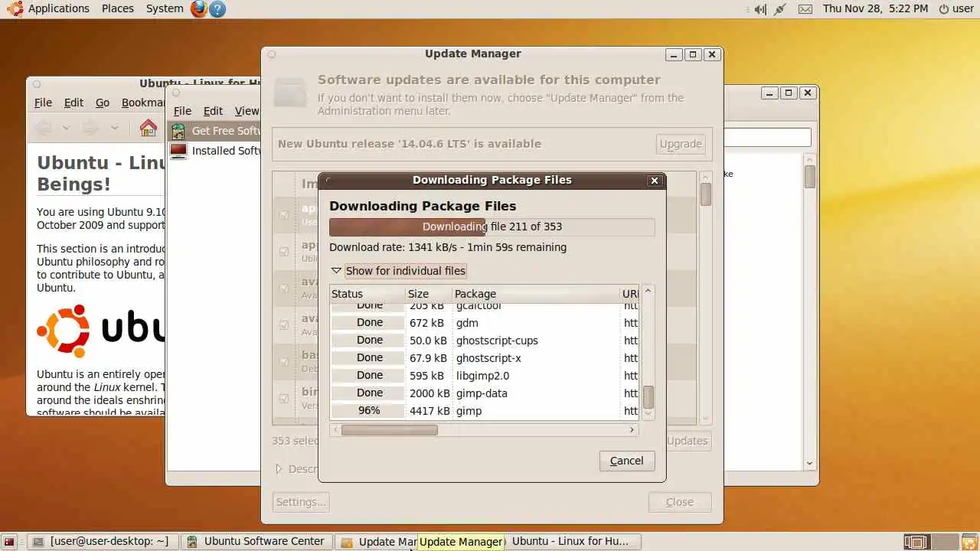
Task: Open Back history dropdown in help browser
Action: (x=66, y=128)
